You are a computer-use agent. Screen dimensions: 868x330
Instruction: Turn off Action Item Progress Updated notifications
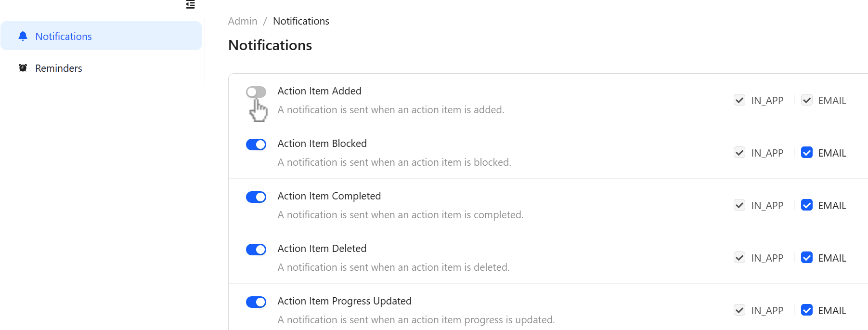(x=256, y=302)
